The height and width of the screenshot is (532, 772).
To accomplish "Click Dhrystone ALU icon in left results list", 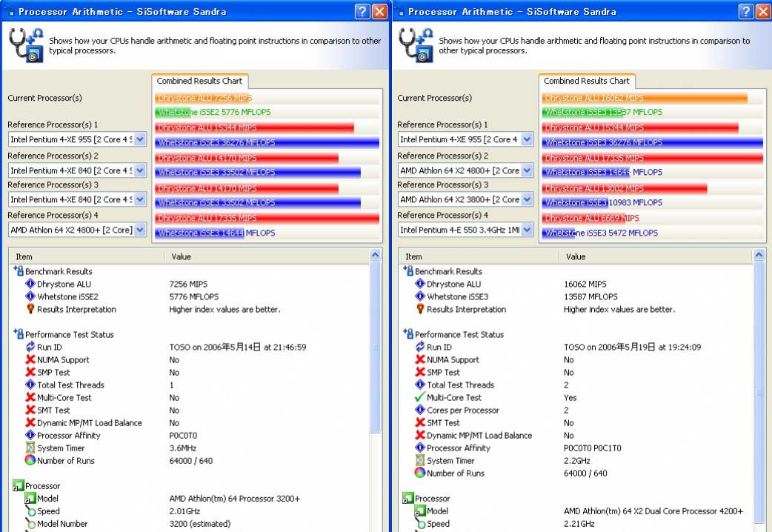I will click(x=30, y=284).
